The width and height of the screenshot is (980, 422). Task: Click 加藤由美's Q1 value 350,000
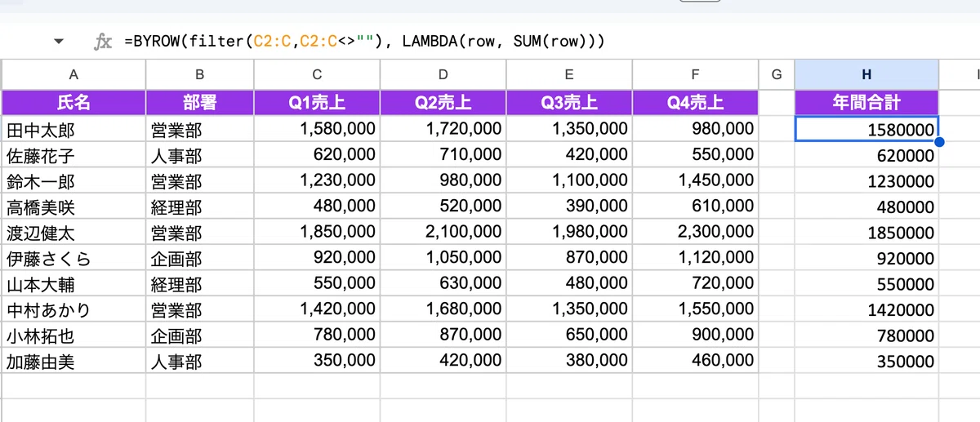pos(317,362)
